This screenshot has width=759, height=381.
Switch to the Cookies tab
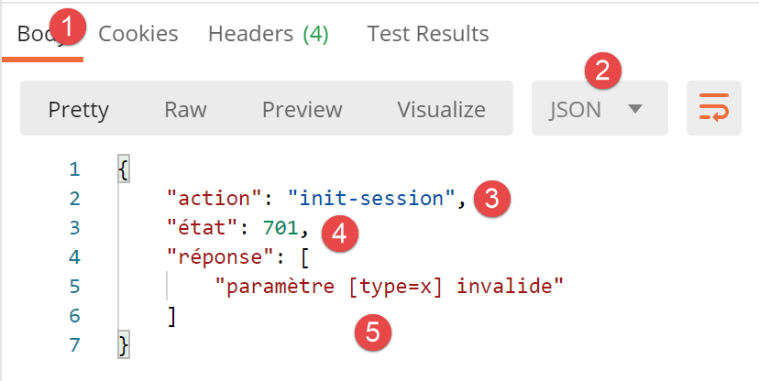pos(138,34)
